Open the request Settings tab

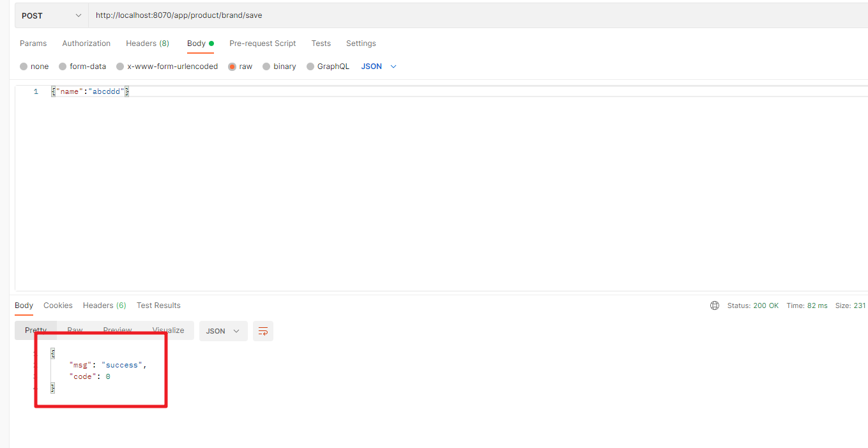361,43
